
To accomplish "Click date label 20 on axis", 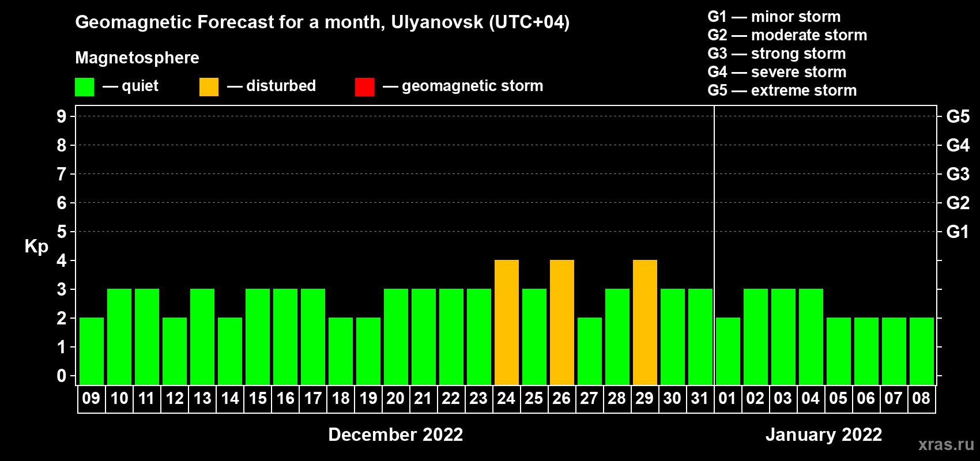I will tap(395, 399).
